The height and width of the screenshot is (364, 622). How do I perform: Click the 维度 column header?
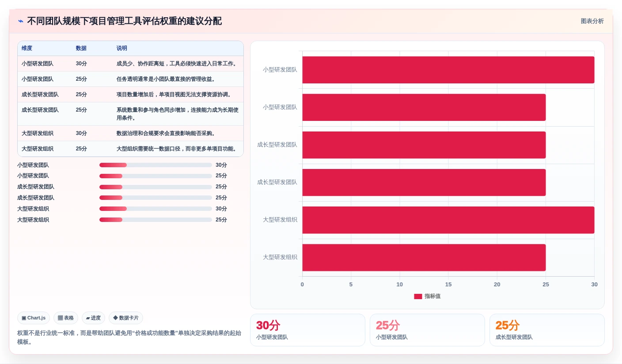coord(27,48)
